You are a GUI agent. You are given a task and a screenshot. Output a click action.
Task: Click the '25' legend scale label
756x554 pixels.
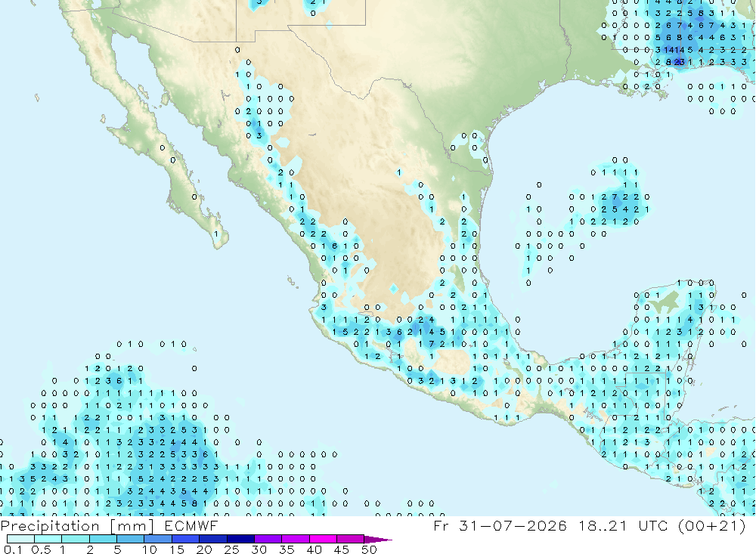[x=232, y=549]
